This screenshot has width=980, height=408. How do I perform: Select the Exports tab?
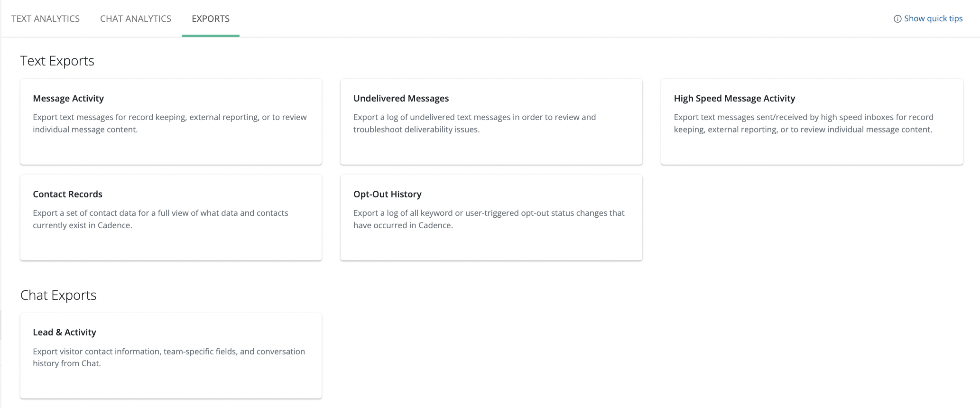pyautogui.click(x=211, y=19)
